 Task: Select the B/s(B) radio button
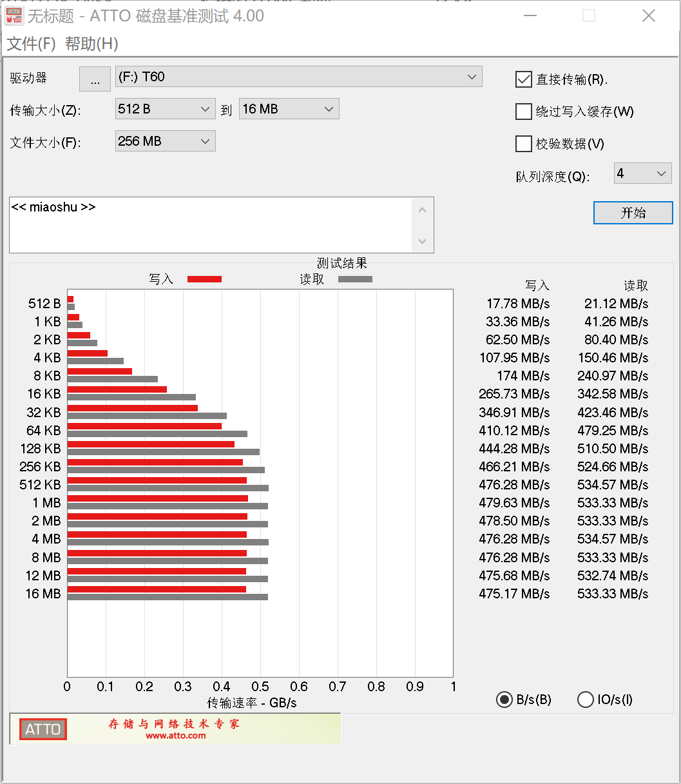pyautogui.click(x=504, y=700)
